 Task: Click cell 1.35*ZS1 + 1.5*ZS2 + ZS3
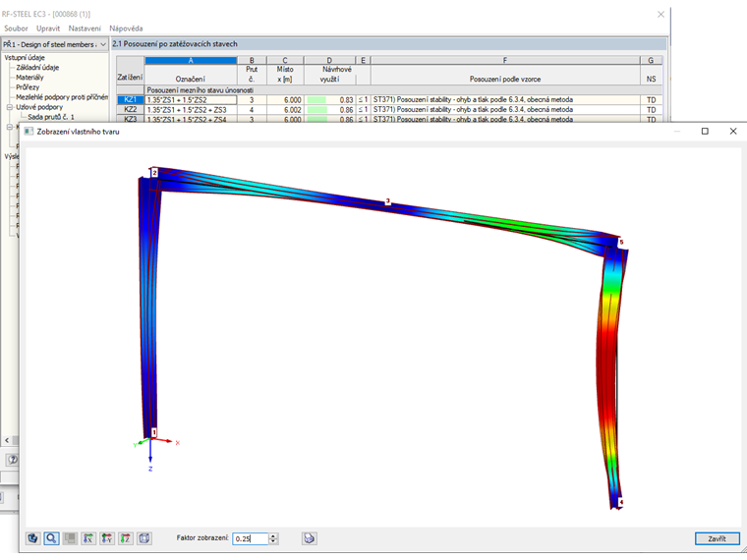191,110
